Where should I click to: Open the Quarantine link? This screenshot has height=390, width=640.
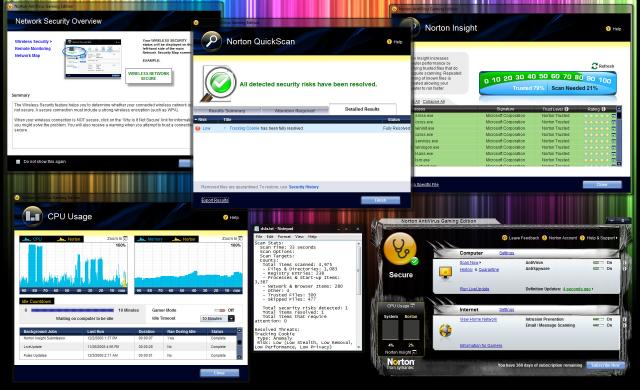pos(489,270)
